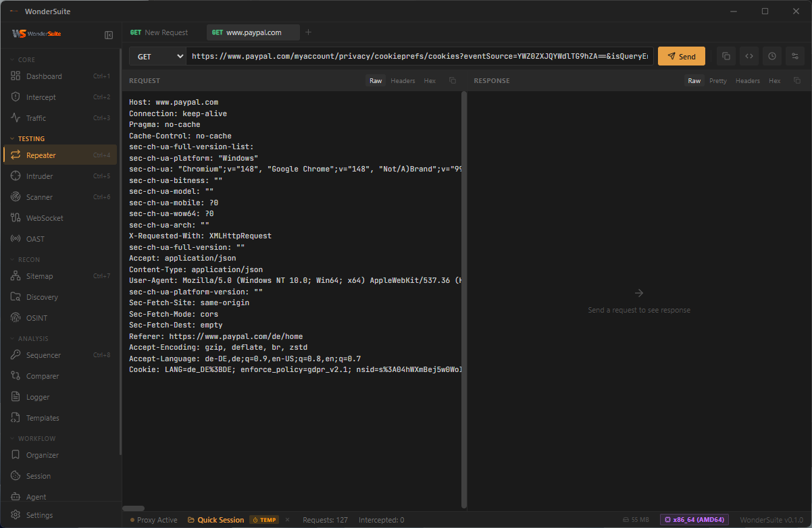Image resolution: width=812 pixels, height=528 pixels.
Task: Click the TEMP badge in status bar
Action: [264, 520]
